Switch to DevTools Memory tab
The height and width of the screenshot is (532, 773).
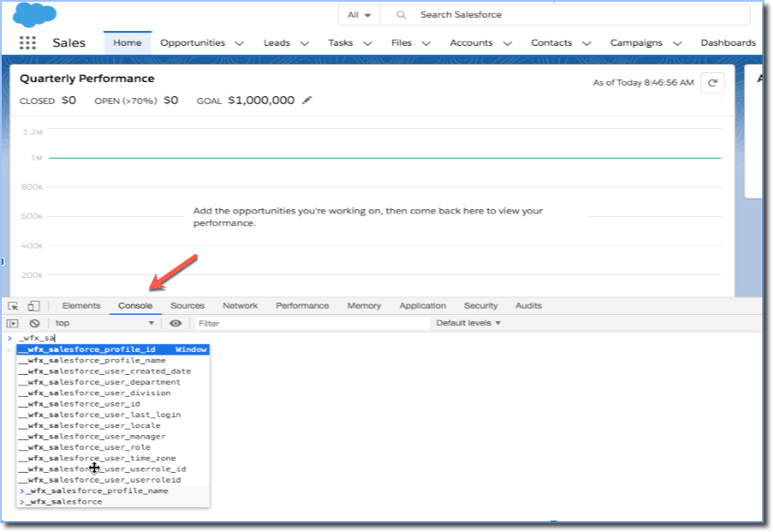pyautogui.click(x=364, y=305)
